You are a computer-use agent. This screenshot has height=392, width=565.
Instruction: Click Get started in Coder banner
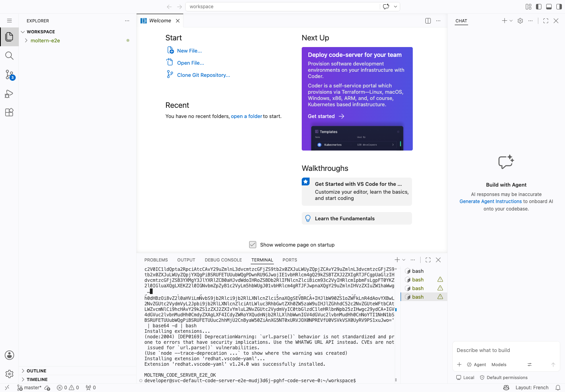(x=326, y=116)
